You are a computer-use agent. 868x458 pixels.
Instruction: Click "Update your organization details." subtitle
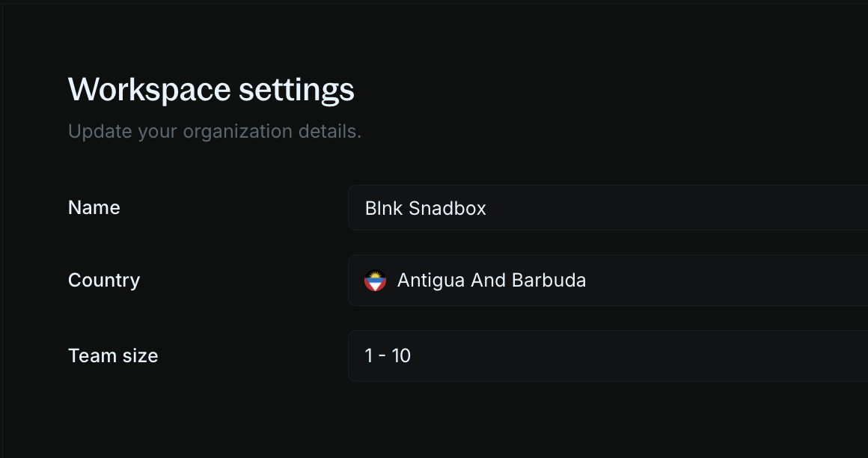click(x=215, y=132)
